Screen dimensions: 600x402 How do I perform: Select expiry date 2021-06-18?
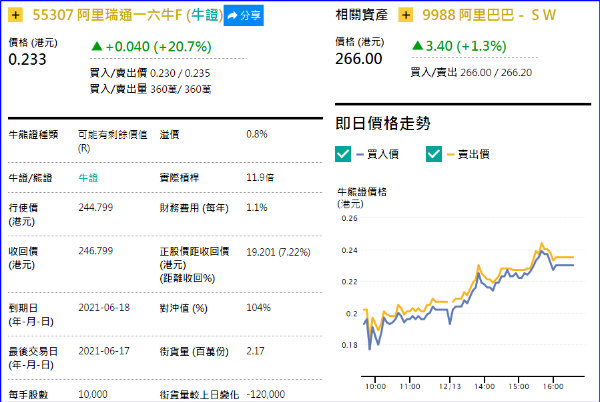(x=104, y=308)
